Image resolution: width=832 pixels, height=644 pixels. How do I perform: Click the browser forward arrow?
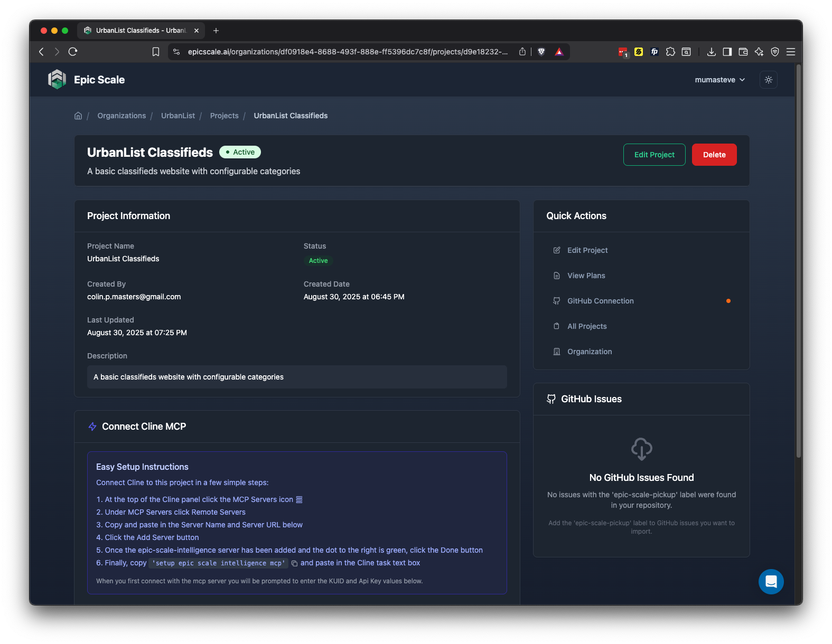pos(57,52)
